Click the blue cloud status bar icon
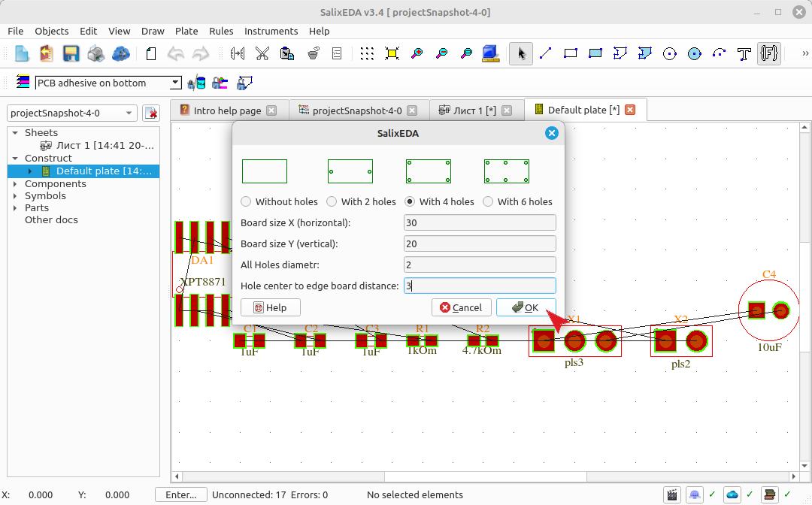 click(x=732, y=495)
